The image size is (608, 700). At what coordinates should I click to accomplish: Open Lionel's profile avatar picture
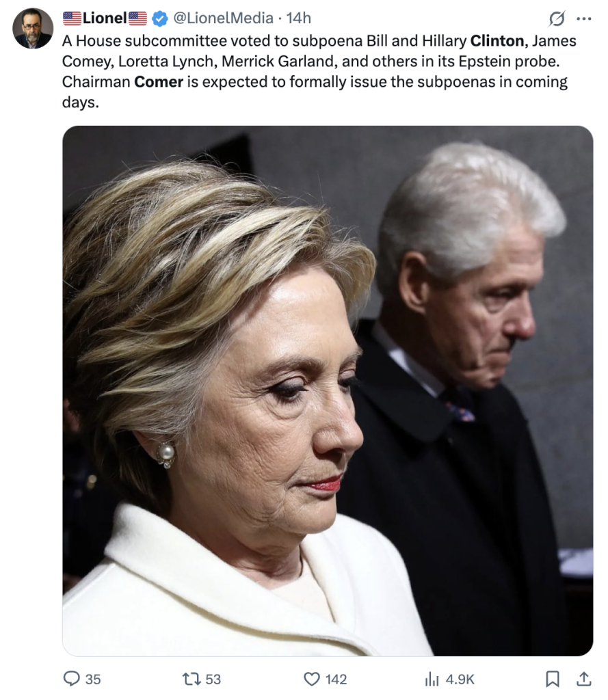[33, 29]
